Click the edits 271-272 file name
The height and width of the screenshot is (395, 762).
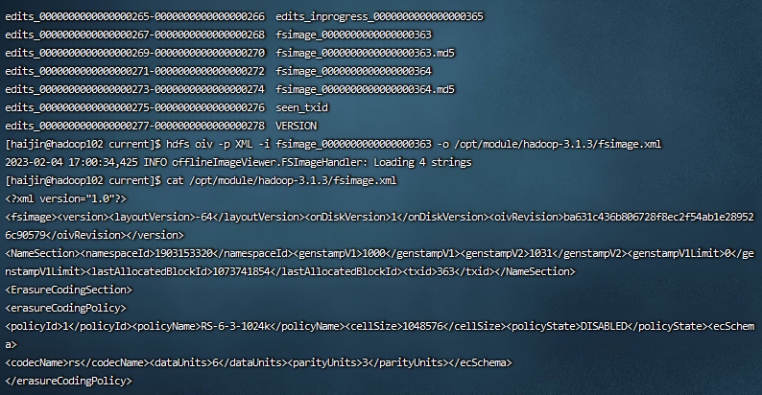[x=135, y=71]
